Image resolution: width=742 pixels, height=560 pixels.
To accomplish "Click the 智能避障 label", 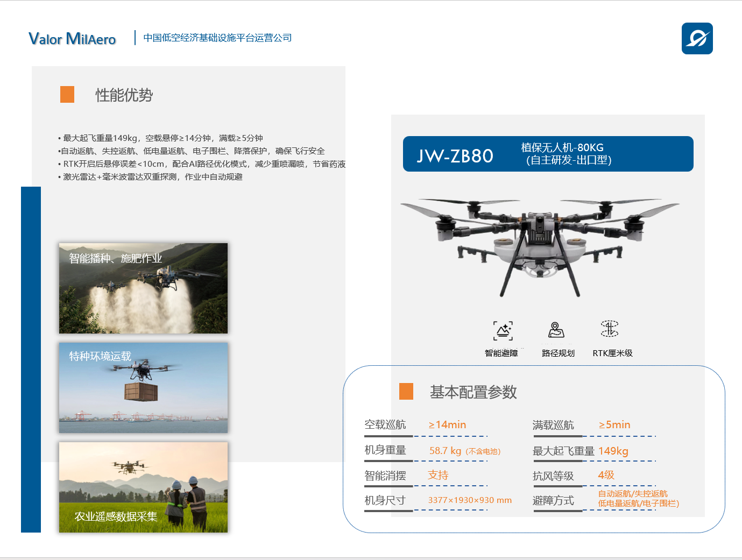I will click(501, 353).
